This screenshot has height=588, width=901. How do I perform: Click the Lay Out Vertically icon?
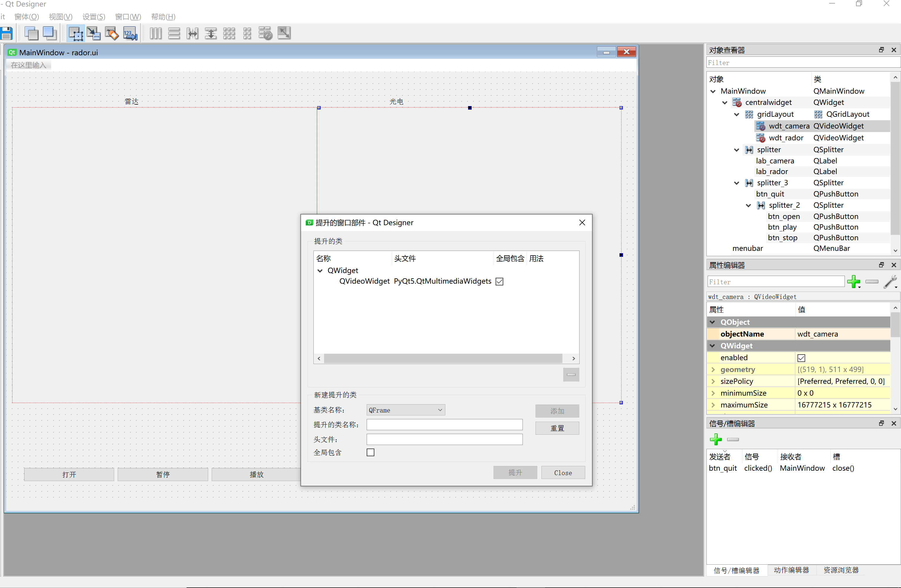coord(174,33)
